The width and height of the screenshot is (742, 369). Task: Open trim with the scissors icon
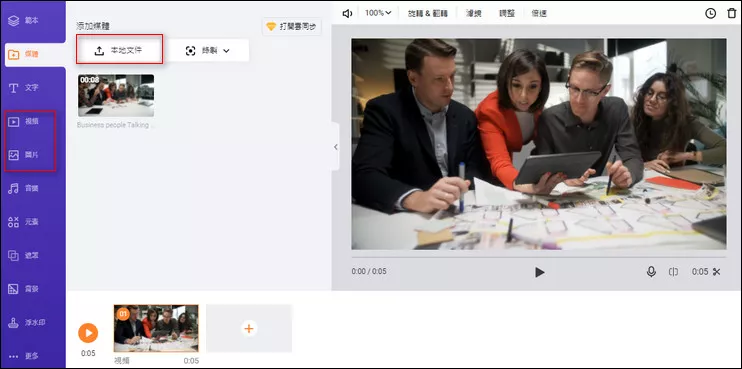tap(716, 272)
